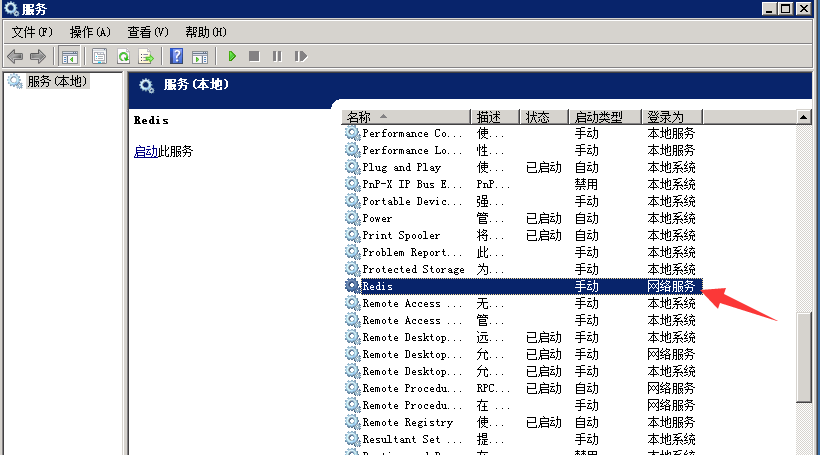Select the highlighted Redis service row
The image size is (820, 455).
[522, 286]
